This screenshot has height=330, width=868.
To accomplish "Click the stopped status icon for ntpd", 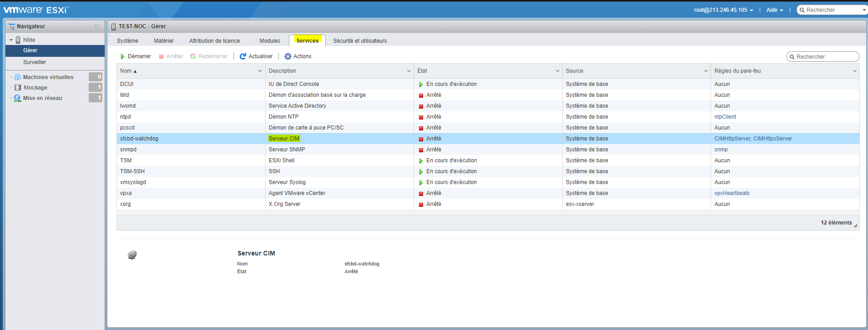I will click(x=421, y=117).
